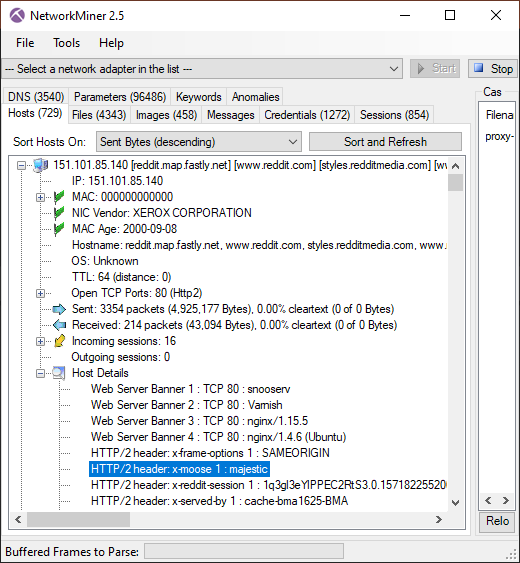Switch to the Files (4343) tab
Screen dimensions: 520x563
coord(99,115)
